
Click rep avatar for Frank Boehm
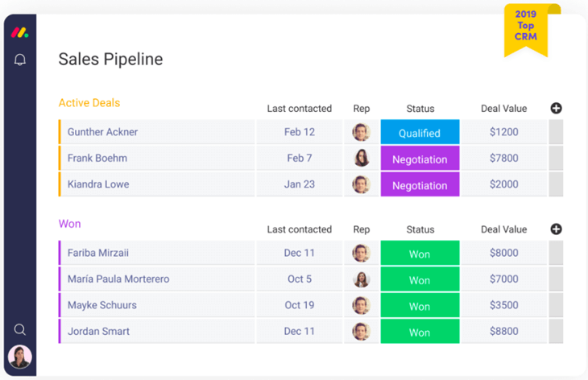coord(361,159)
